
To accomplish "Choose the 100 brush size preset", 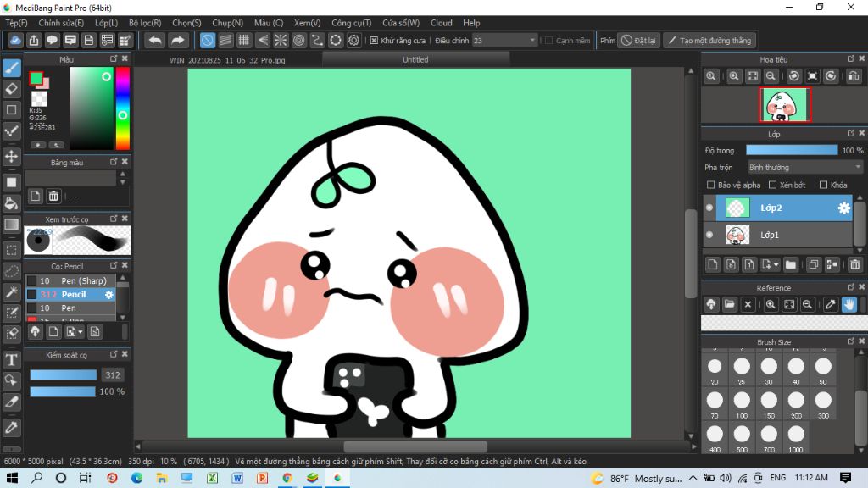I will pos(742,404).
